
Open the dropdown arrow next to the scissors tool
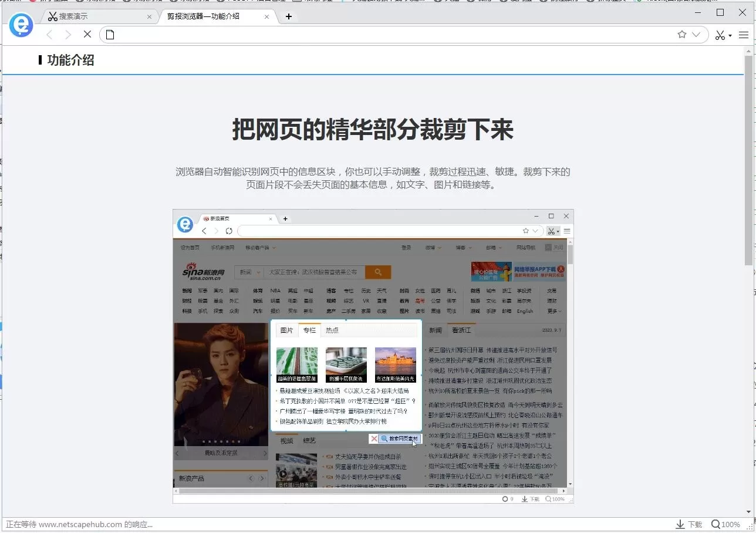(730, 35)
